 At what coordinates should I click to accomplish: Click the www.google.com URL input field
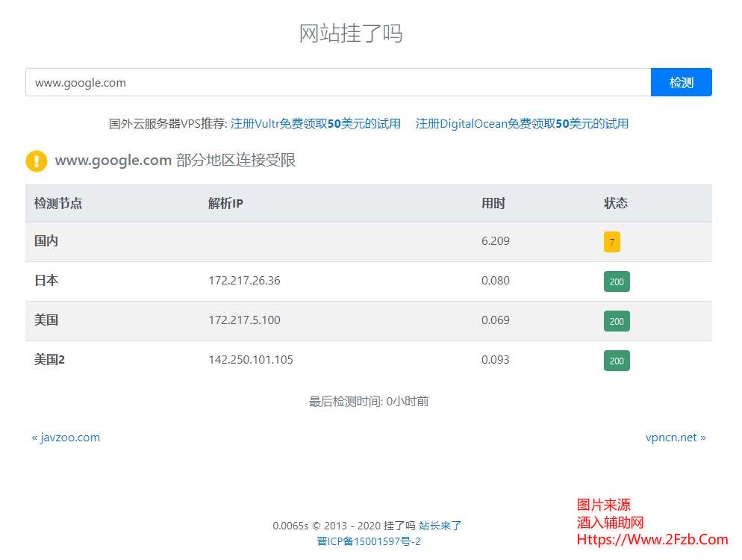pyautogui.click(x=337, y=82)
